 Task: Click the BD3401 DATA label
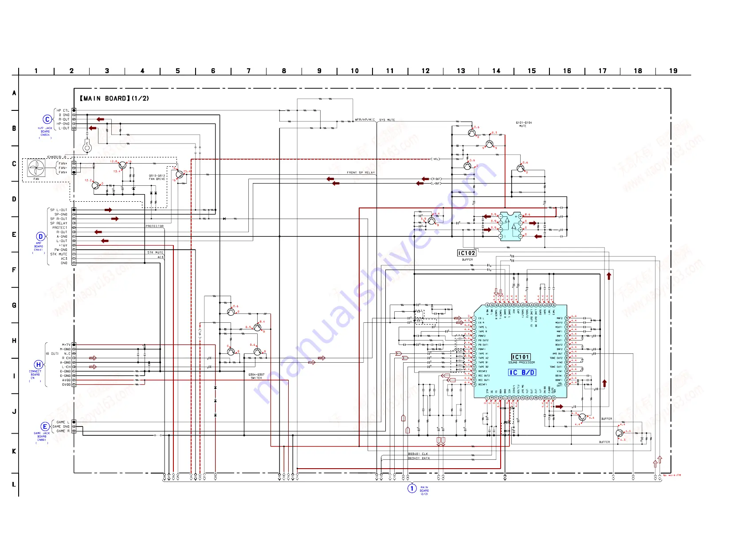[419, 458]
